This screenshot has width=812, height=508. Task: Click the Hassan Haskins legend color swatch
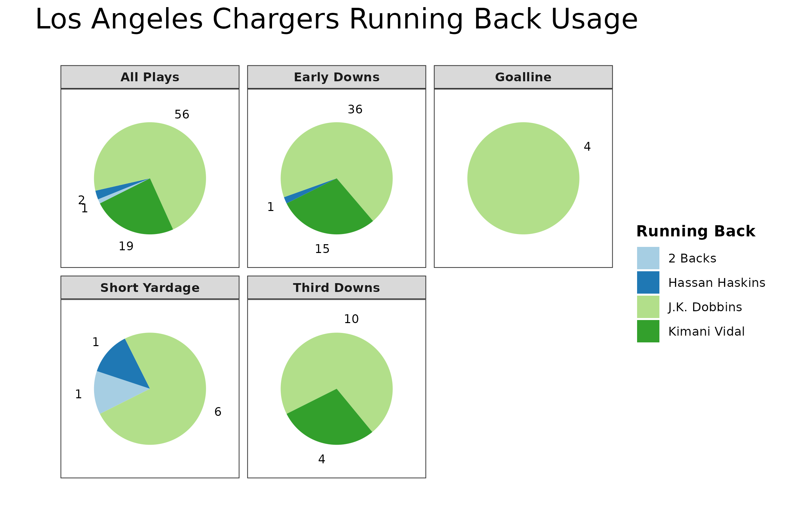648,282
